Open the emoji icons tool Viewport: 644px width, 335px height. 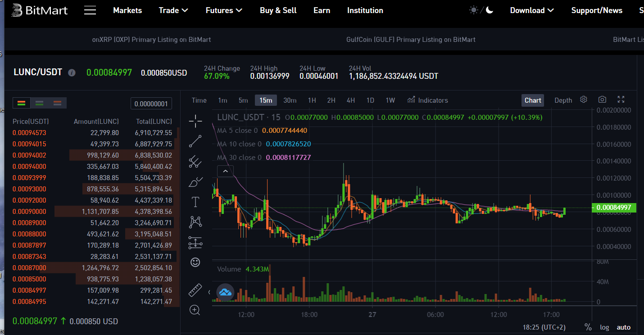coord(195,262)
